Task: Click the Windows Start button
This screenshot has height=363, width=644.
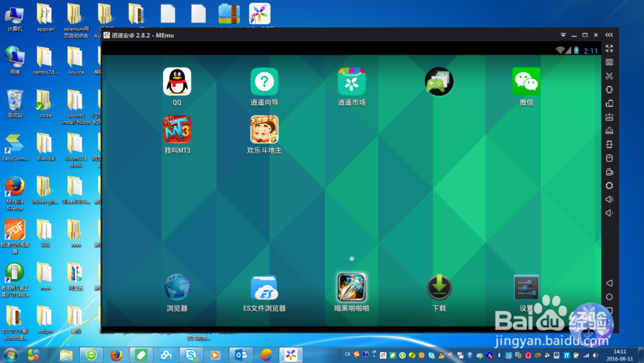Action: tap(11, 355)
